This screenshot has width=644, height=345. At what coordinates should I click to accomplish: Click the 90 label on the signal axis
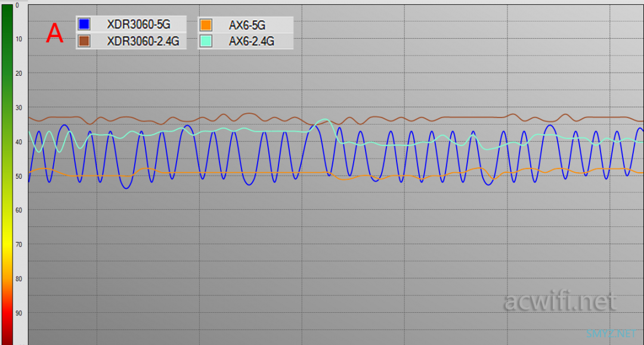18,313
